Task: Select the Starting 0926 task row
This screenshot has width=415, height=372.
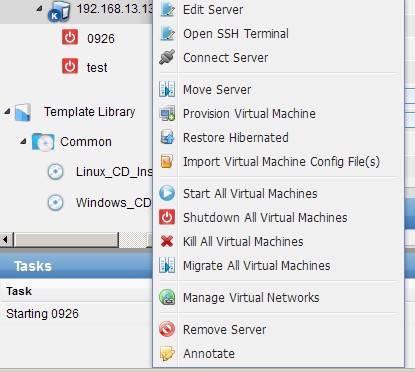Action: click(76, 314)
